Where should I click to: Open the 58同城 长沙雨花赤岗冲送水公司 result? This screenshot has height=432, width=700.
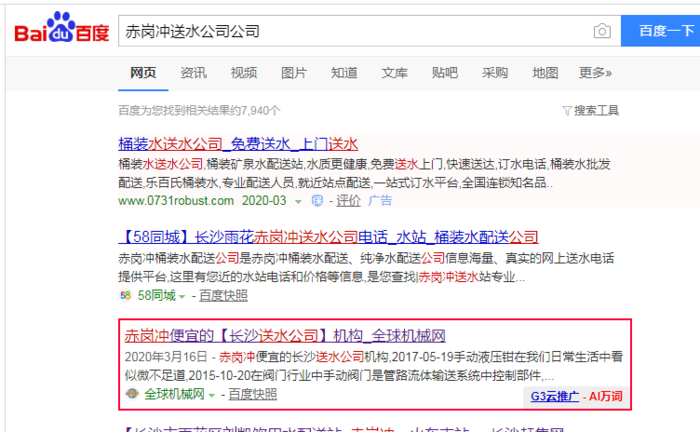(x=328, y=237)
